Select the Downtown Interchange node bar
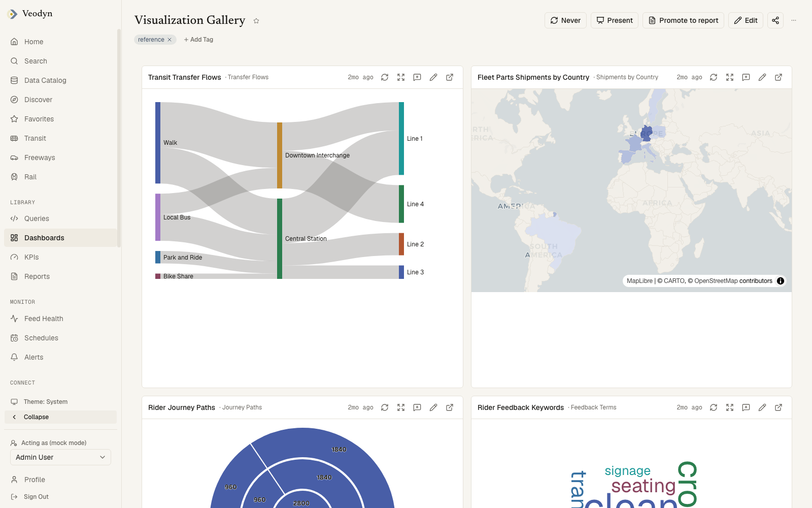The height and width of the screenshot is (508, 812). (x=280, y=155)
